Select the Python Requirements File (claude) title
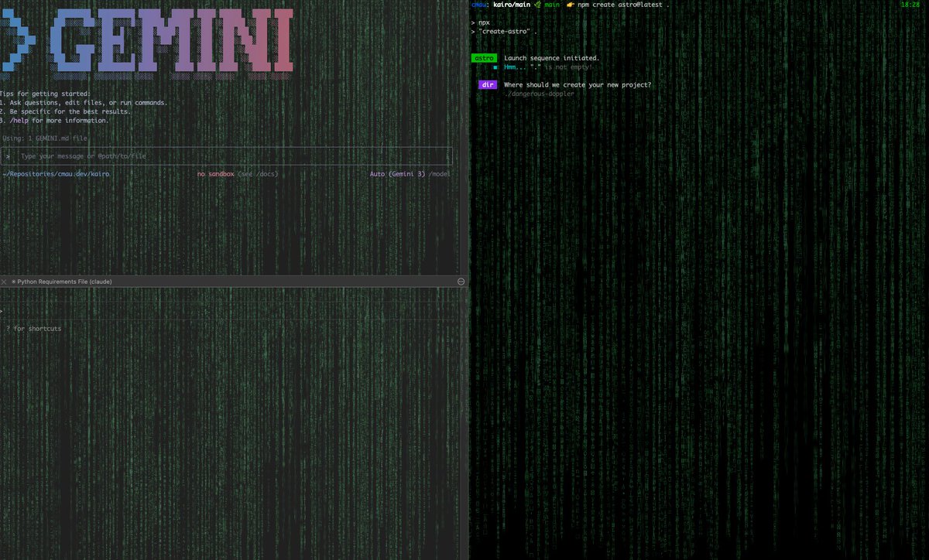This screenshot has height=560, width=929. [64, 282]
